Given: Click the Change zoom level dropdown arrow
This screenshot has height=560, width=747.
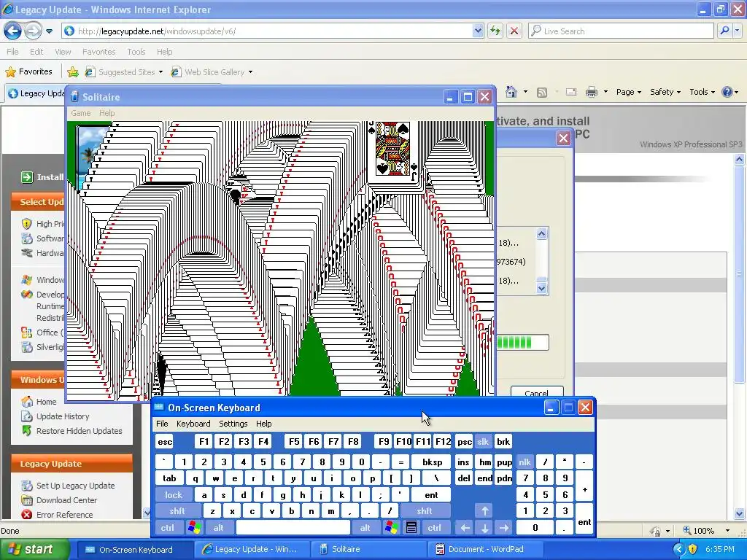Looking at the screenshot, I should click(x=727, y=531).
